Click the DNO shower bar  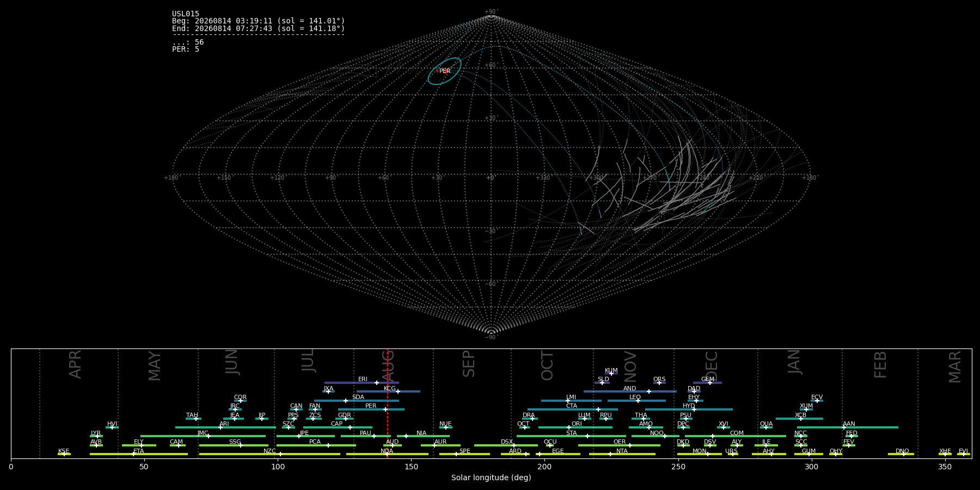click(x=901, y=454)
